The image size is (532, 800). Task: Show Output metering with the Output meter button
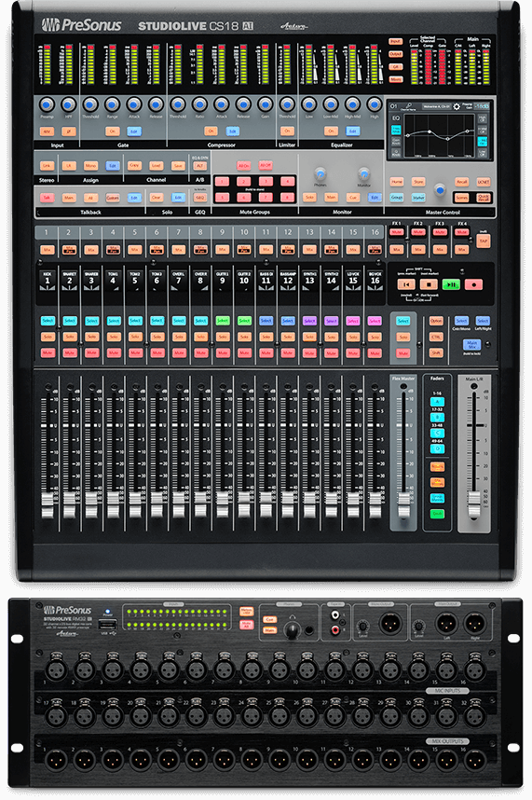[395, 54]
